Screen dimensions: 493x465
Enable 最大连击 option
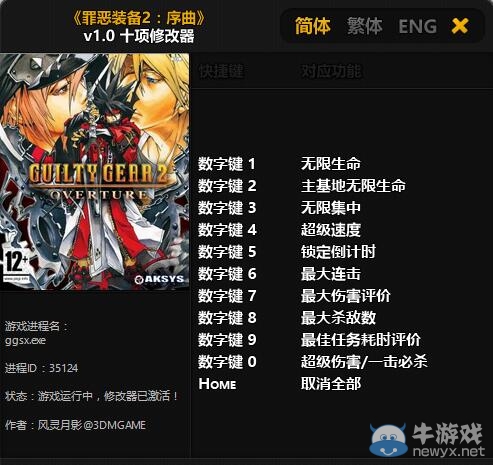331,274
